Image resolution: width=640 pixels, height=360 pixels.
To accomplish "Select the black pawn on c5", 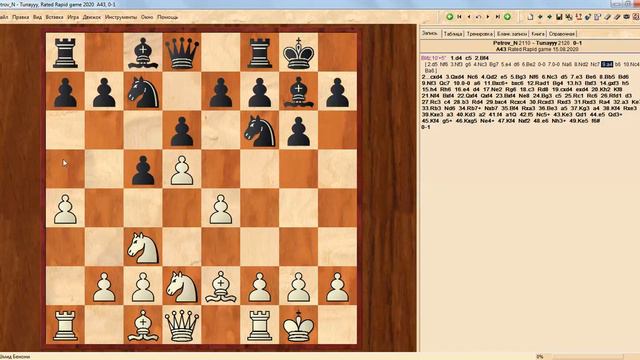I will point(143,169).
